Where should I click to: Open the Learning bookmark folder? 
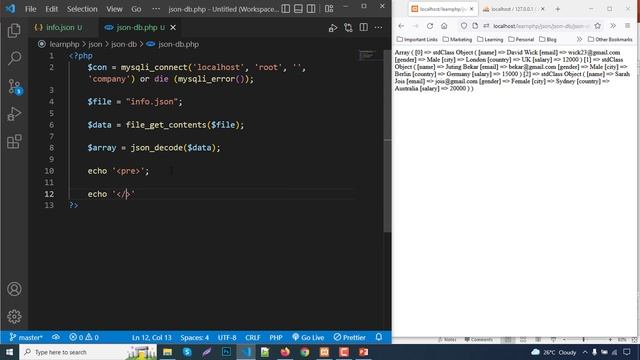[490, 39]
